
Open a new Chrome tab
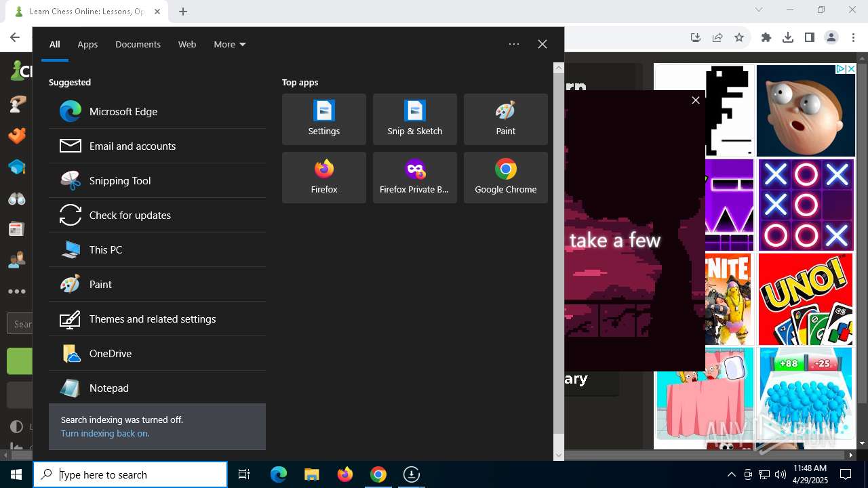(183, 11)
